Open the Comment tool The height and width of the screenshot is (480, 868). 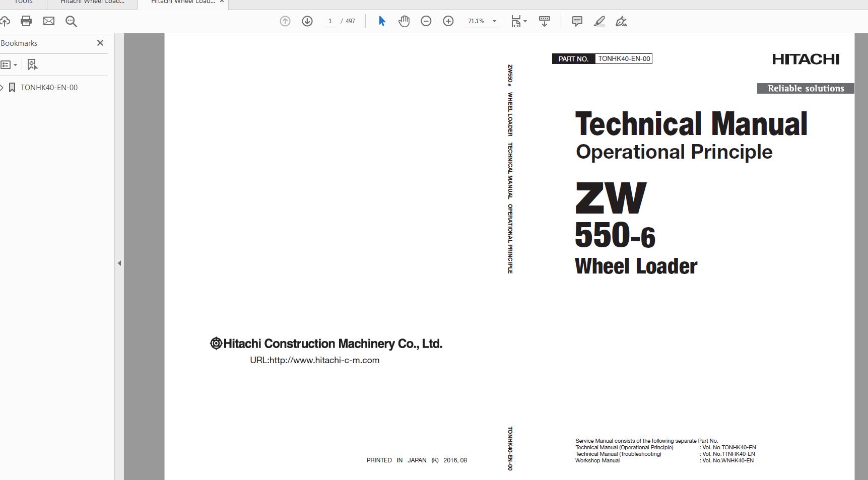pyautogui.click(x=577, y=21)
